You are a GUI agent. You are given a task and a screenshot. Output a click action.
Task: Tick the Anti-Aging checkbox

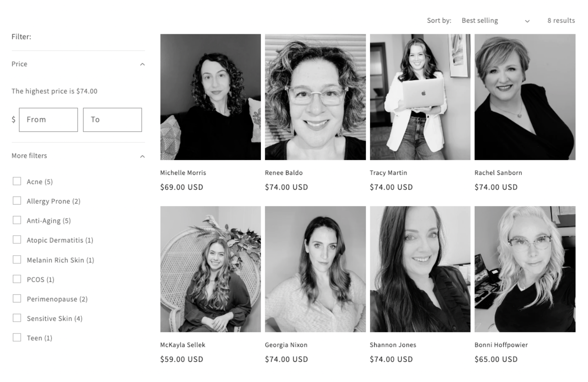pos(17,220)
